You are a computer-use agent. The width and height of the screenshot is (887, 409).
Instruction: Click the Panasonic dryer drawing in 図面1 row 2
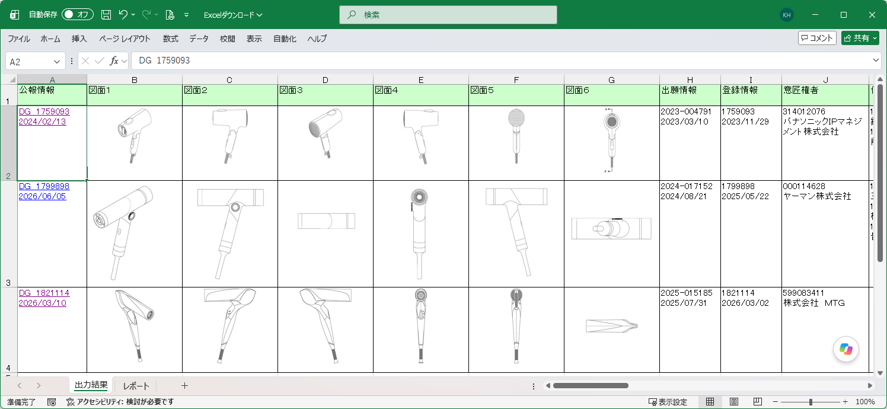tap(134, 135)
